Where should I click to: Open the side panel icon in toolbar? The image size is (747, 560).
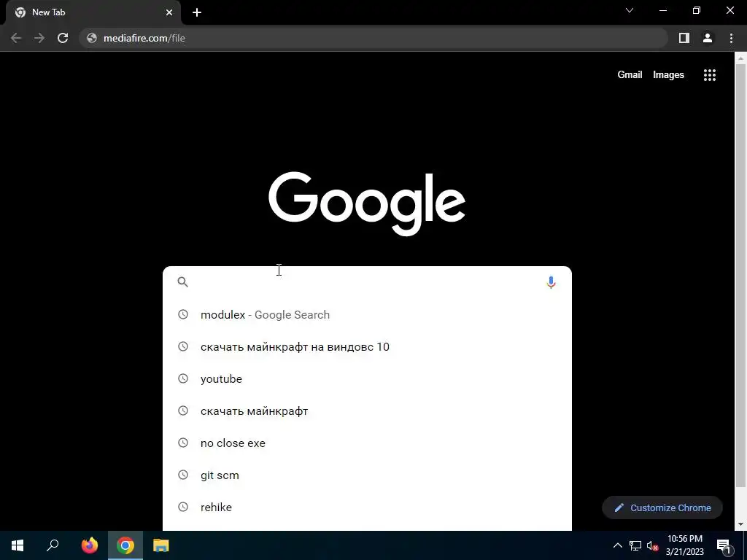[x=684, y=38]
